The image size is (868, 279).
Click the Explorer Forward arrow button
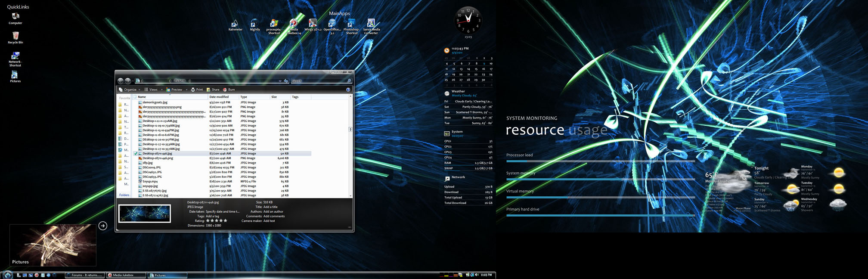pos(128,81)
